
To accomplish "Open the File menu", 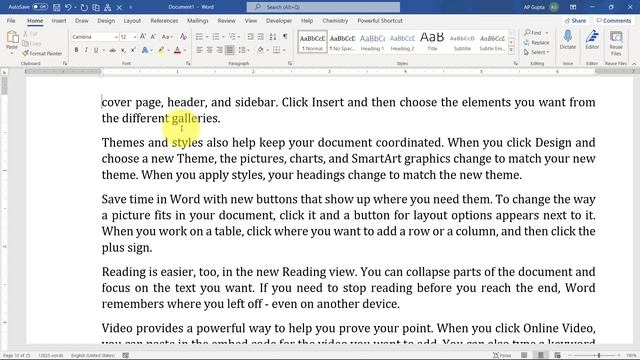I will [11, 20].
